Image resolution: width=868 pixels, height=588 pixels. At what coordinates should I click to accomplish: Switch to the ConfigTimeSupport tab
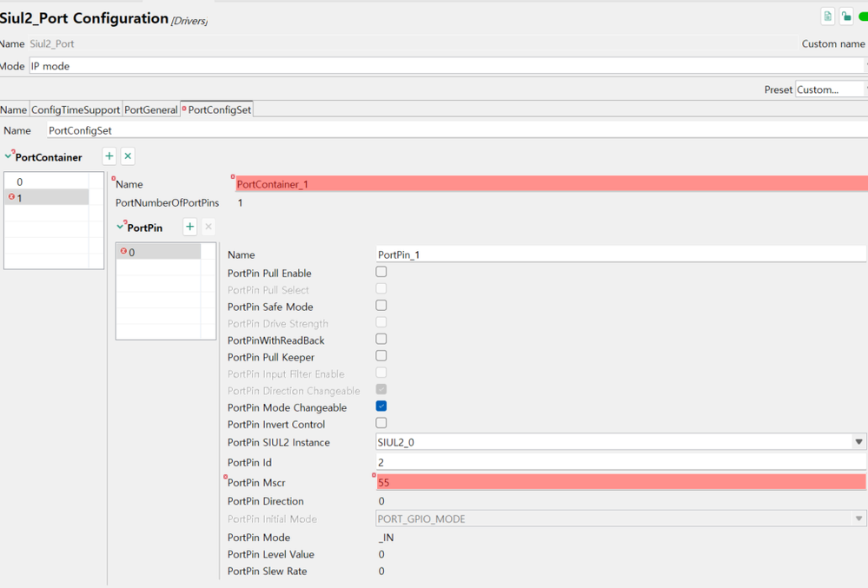tap(76, 109)
